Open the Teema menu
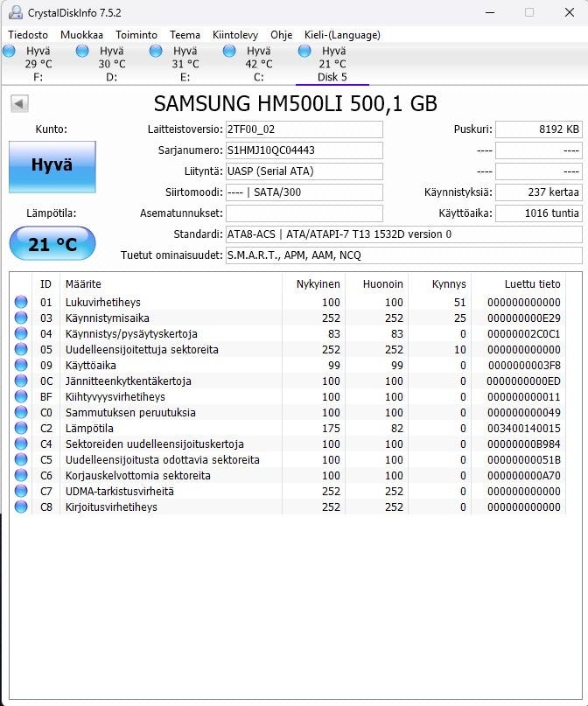Image resolution: width=588 pixels, height=706 pixels. pos(185,35)
